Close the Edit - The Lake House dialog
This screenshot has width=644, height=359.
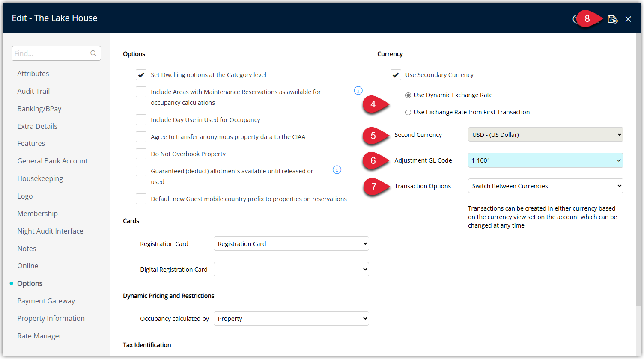[628, 19]
